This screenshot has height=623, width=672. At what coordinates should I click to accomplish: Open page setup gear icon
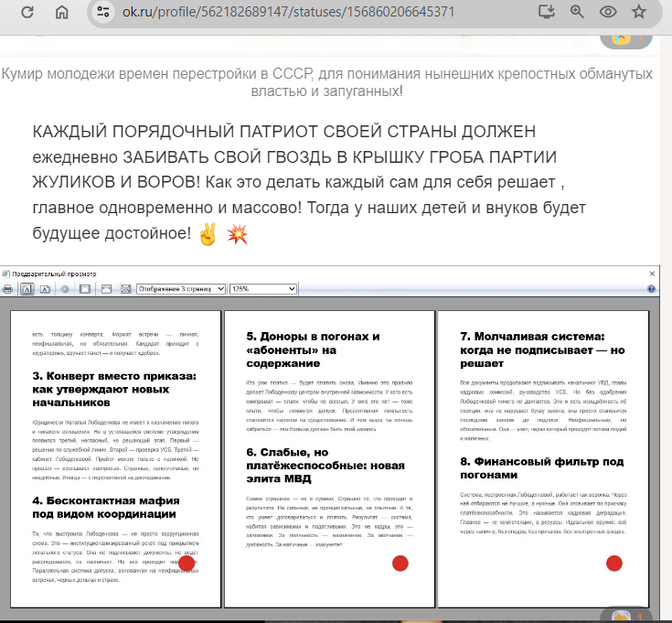[x=64, y=289]
